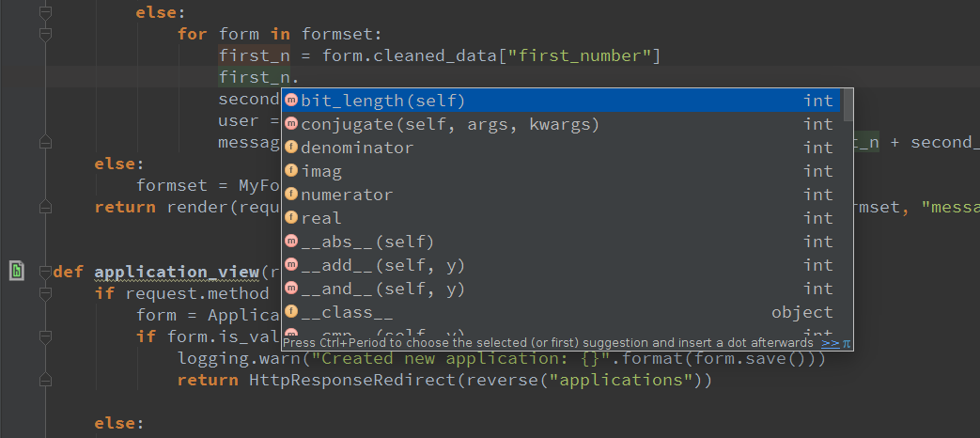
Task: Collapse the 'for form in formset' block
Action: (46, 35)
